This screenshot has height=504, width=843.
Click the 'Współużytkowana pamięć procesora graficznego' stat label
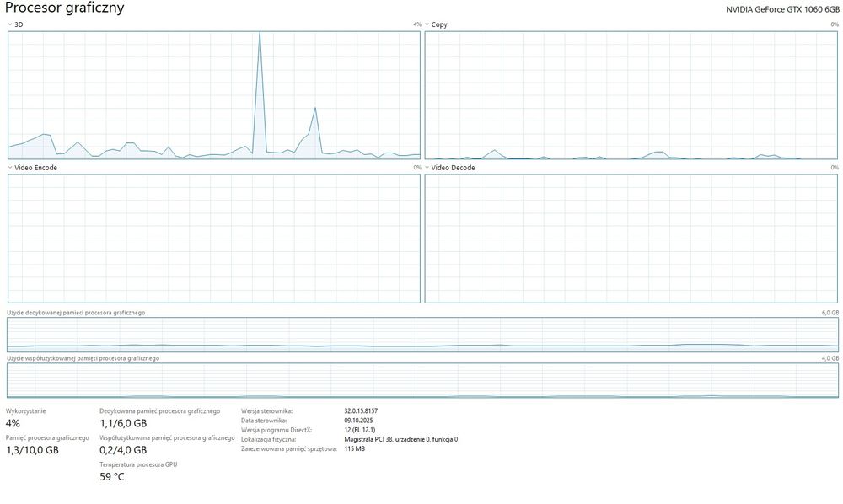coord(167,438)
